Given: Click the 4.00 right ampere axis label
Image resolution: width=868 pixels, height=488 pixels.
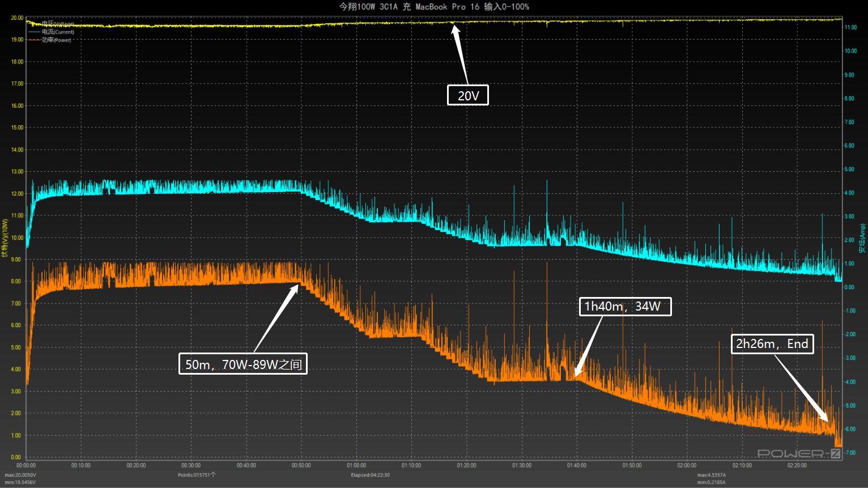Looking at the screenshot, I should [x=849, y=193].
